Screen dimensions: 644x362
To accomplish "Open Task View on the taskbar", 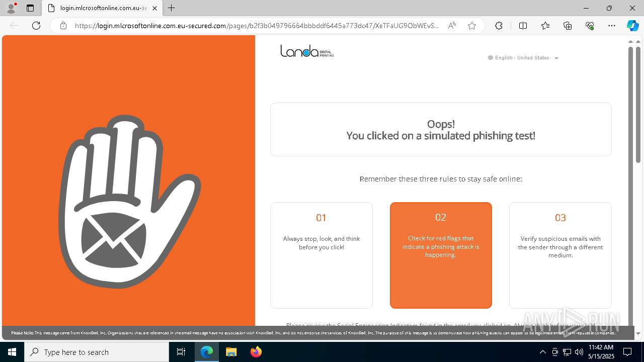I will [x=181, y=352].
